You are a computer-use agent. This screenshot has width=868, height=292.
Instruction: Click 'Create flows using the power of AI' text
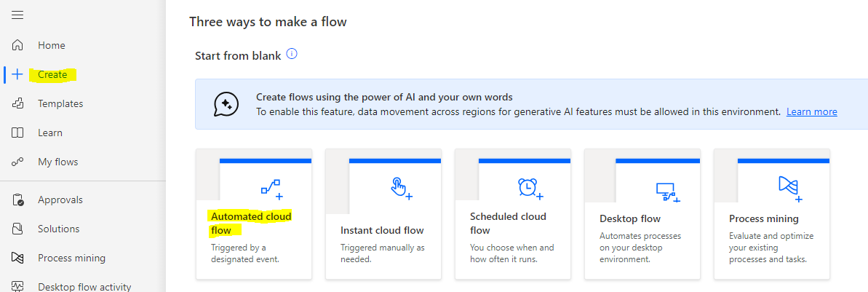384,98
